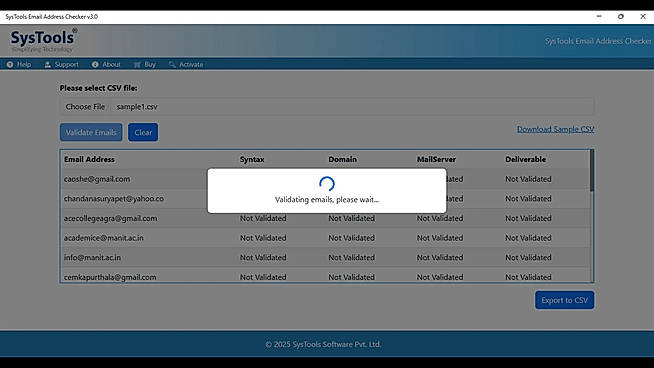Image resolution: width=654 pixels, height=368 pixels.
Task: Click the loading spinner in the dialog
Action: [327, 184]
